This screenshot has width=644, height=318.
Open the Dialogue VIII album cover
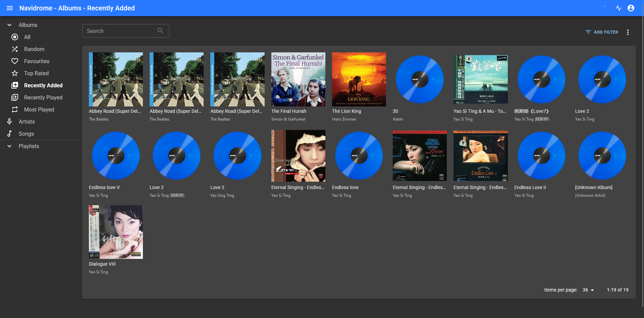pyautogui.click(x=116, y=232)
